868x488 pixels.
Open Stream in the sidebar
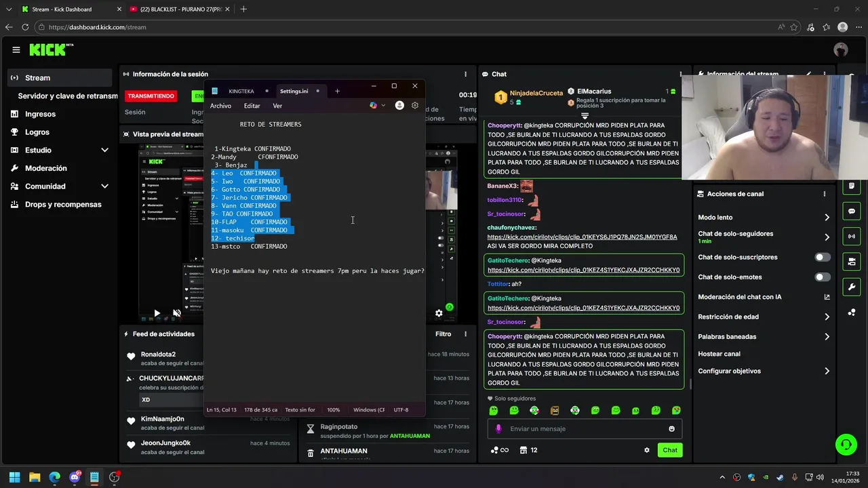click(x=60, y=78)
